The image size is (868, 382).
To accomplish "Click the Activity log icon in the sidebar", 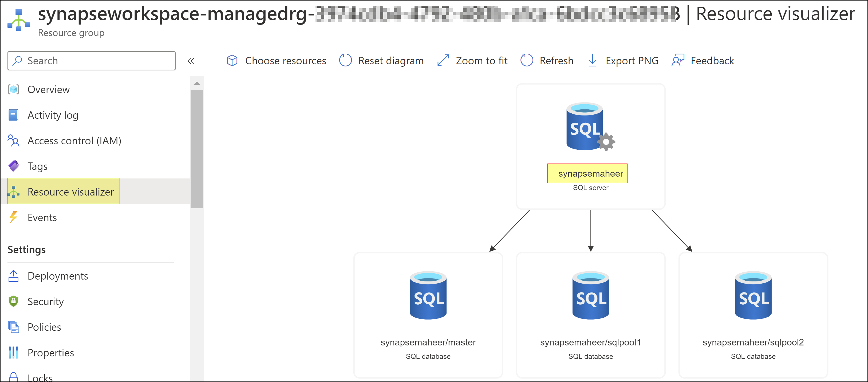I will coord(13,115).
